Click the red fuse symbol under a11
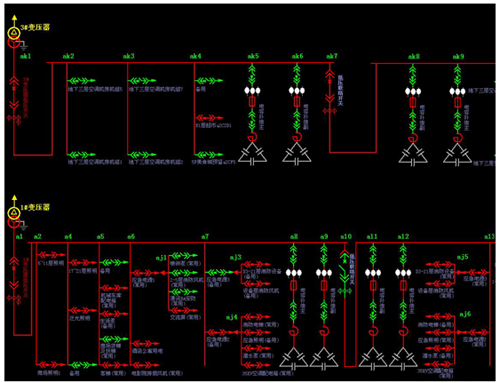The height and width of the screenshot is (383, 500). 373,286
